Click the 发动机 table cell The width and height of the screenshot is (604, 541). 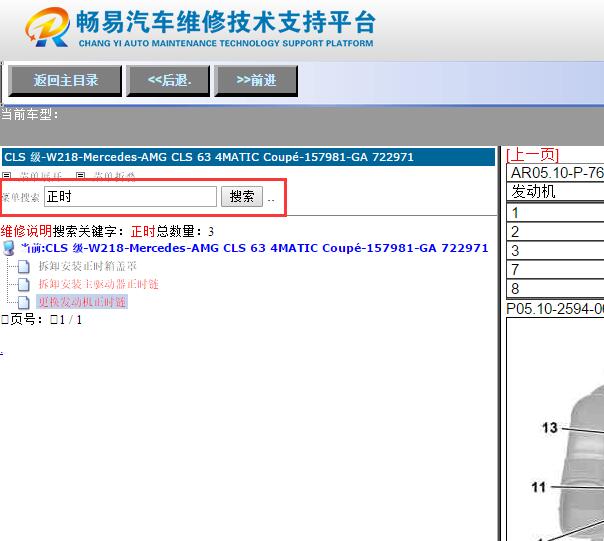(555, 192)
